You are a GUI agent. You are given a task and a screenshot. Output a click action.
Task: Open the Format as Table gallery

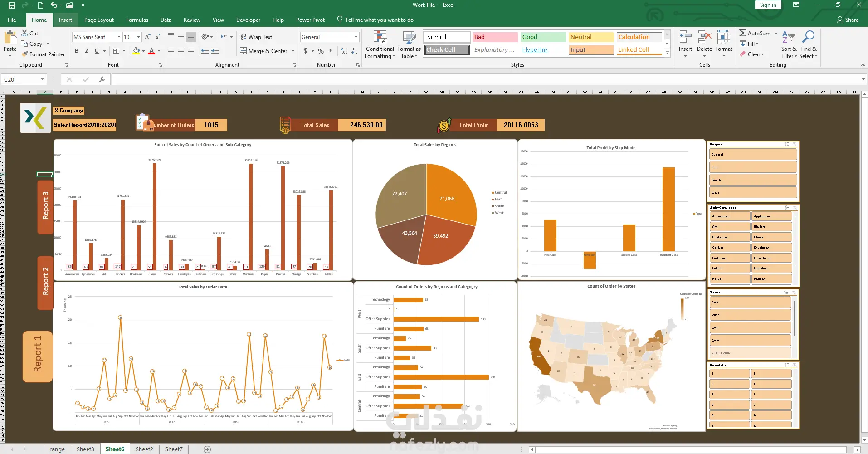(409, 44)
